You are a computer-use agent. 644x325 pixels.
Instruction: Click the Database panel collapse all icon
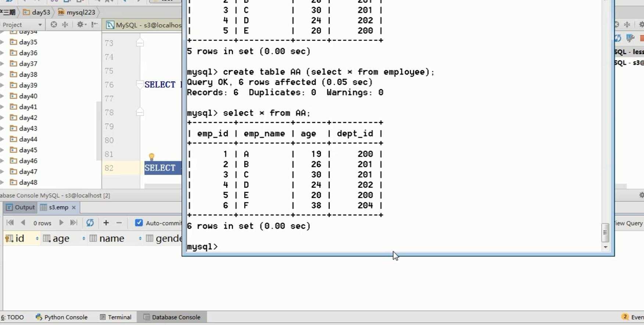click(x=627, y=25)
